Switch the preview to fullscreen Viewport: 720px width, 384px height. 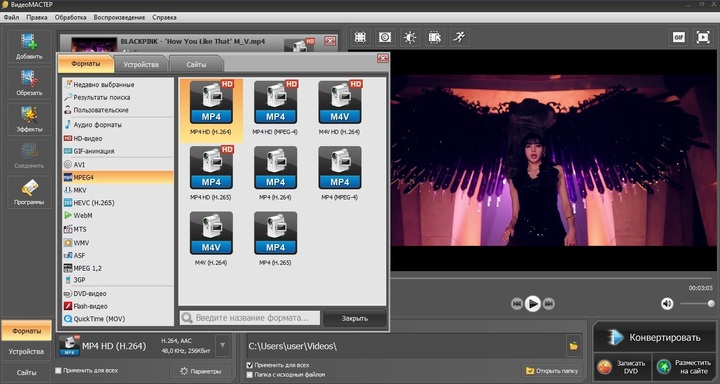pyautogui.click(x=703, y=37)
